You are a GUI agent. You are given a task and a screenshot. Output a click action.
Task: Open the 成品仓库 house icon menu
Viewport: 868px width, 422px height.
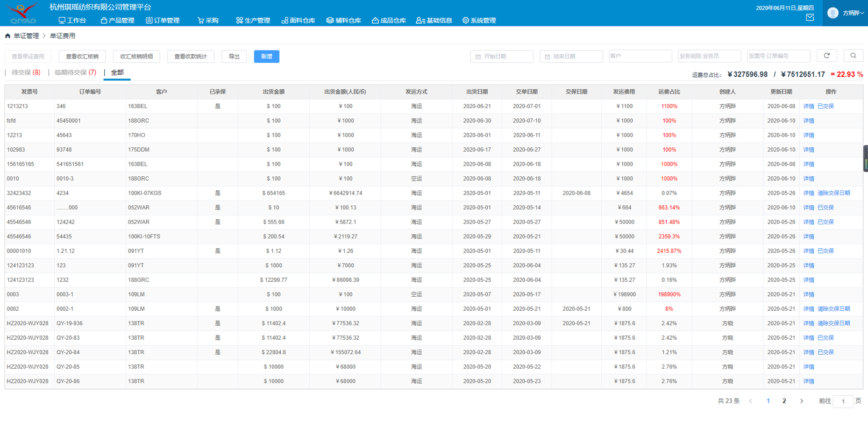[x=388, y=20]
